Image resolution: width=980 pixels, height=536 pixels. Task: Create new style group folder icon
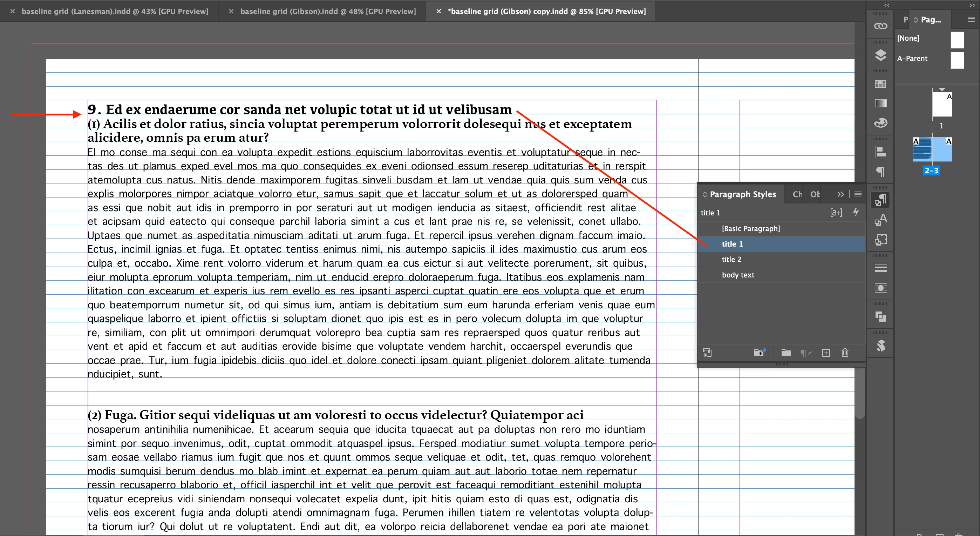(x=786, y=353)
